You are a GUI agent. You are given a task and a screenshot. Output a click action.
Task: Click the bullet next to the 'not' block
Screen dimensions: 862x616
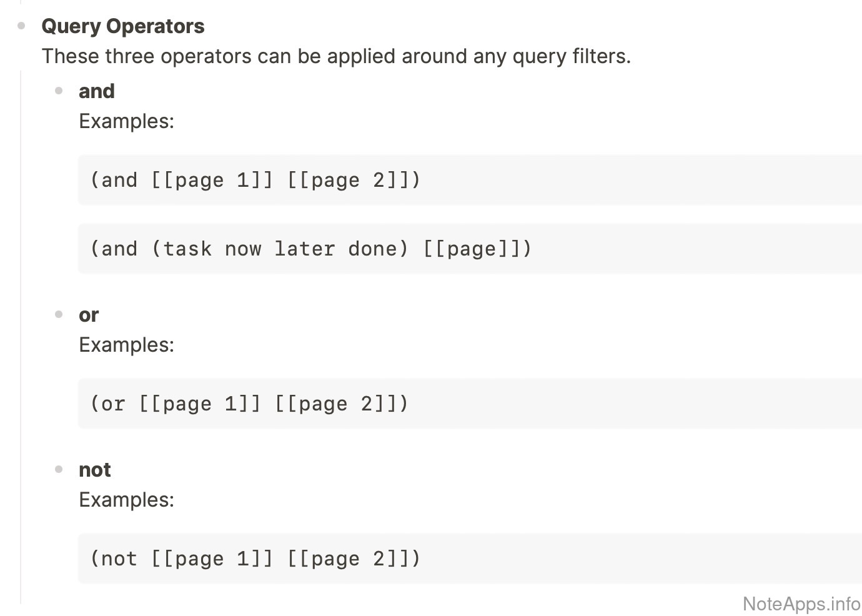click(x=59, y=470)
